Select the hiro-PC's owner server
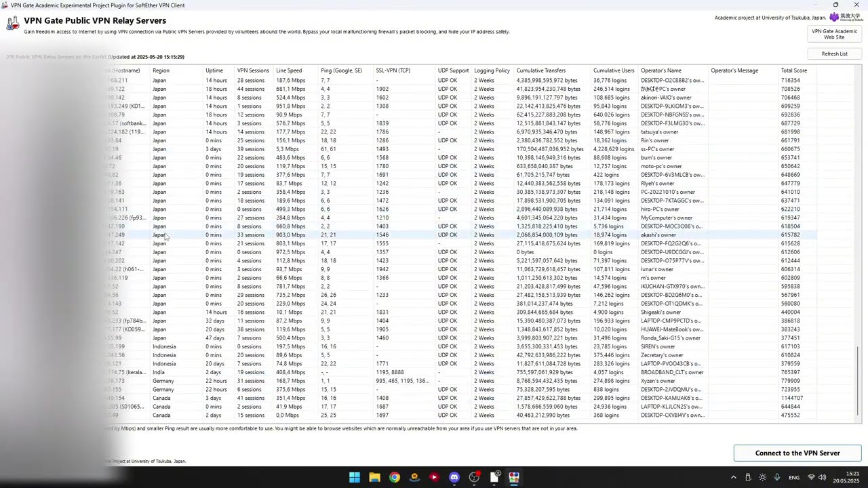This screenshot has height=488, width=868. 461,209
